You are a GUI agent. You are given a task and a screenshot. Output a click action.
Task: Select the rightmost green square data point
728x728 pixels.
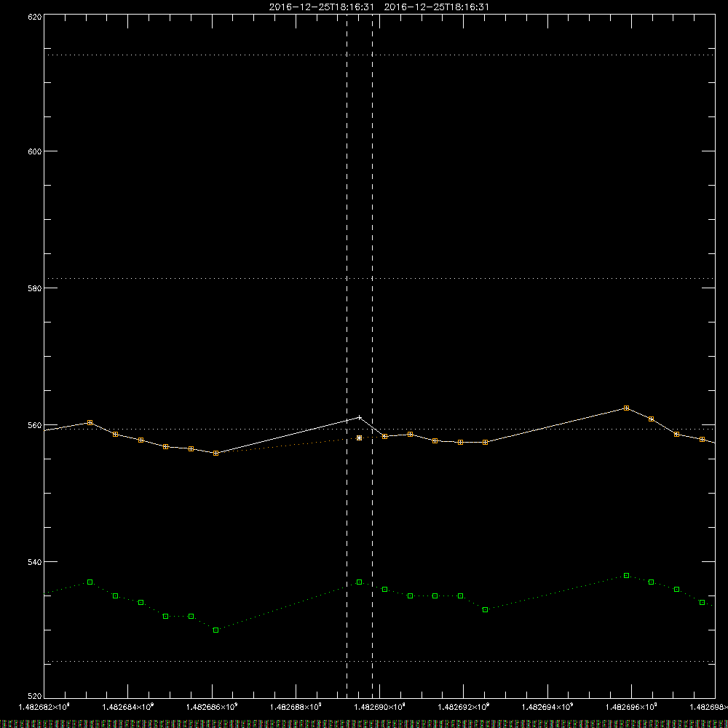(x=702, y=603)
